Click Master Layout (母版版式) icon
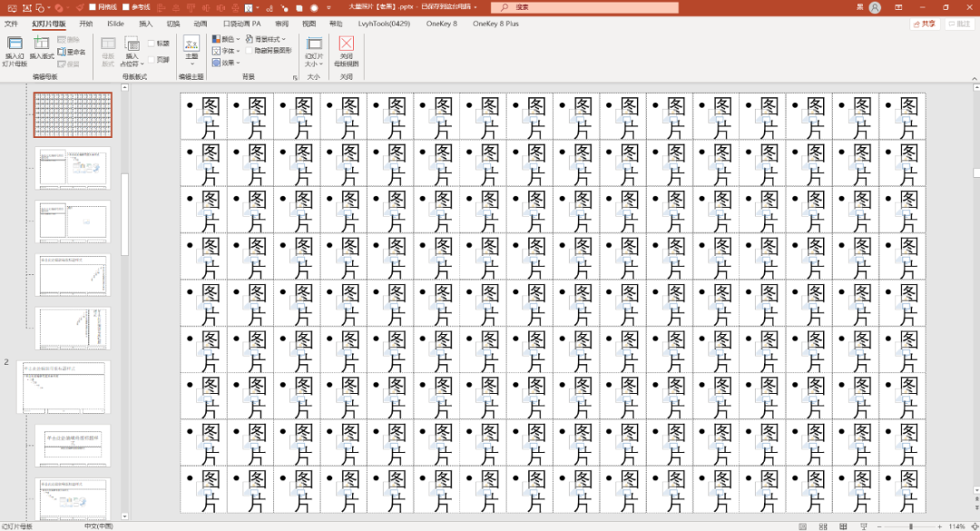The width and height of the screenshot is (980, 531). (108, 44)
